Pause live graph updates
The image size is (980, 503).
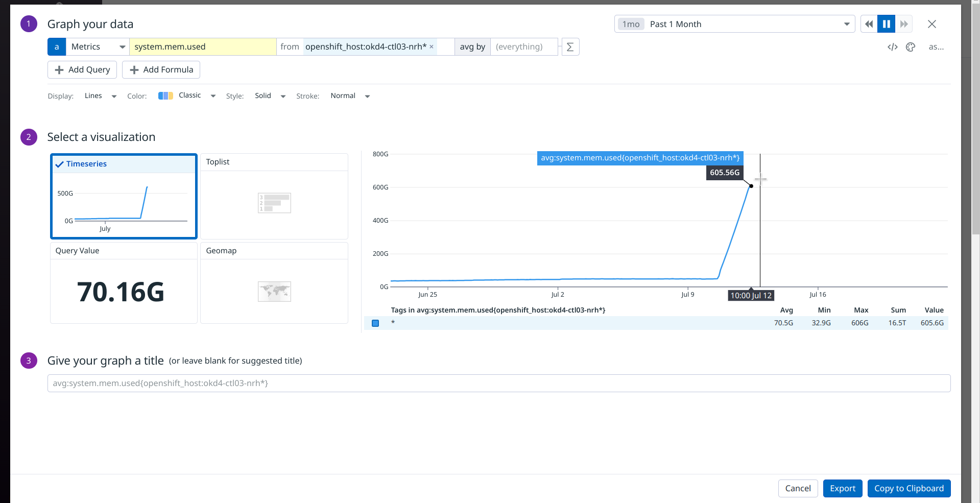coord(886,23)
